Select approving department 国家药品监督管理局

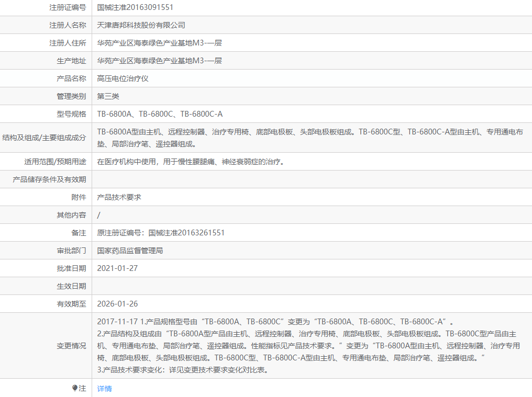(130, 251)
